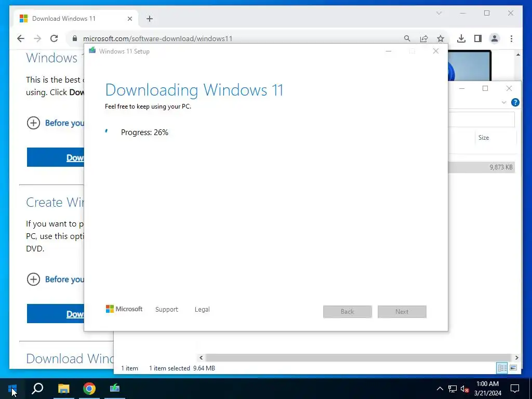The image size is (532, 399).
Task: Expand File Explorer ribbon chevron
Action: point(504,102)
